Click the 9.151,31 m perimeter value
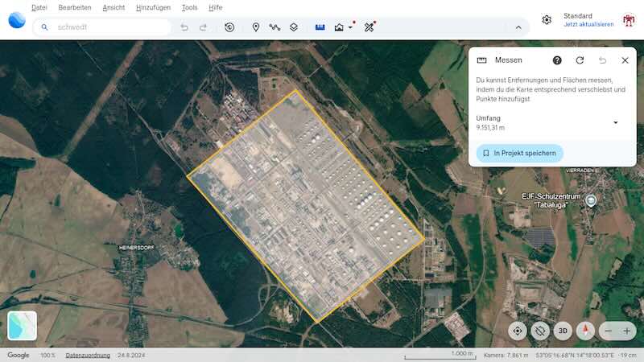Viewport: 644px width, 362px height. pyautogui.click(x=490, y=128)
